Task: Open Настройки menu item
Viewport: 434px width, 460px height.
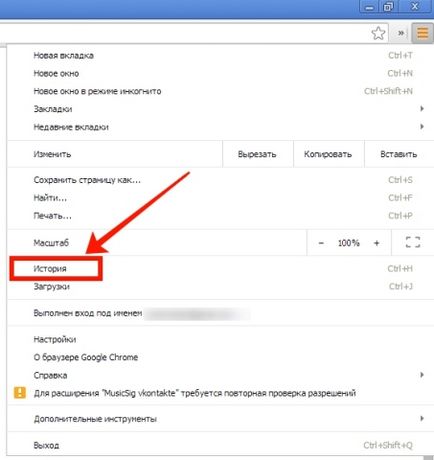Action: pos(220,339)
